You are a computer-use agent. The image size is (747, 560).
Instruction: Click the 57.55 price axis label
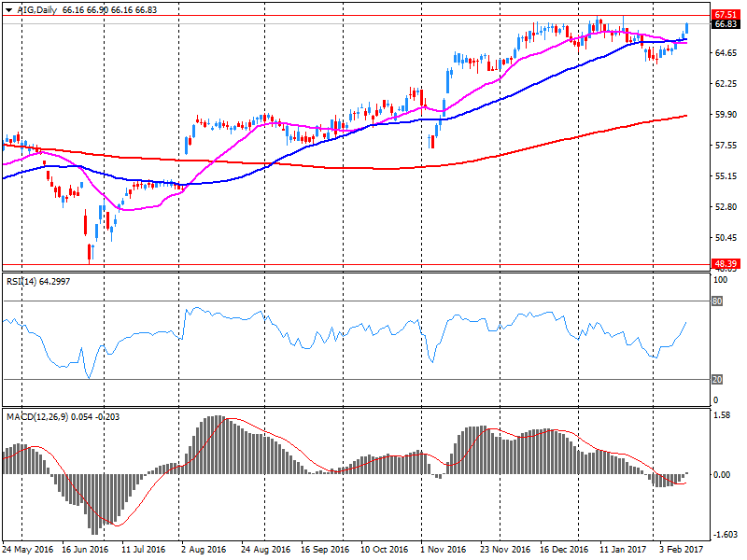pos(726,146)
